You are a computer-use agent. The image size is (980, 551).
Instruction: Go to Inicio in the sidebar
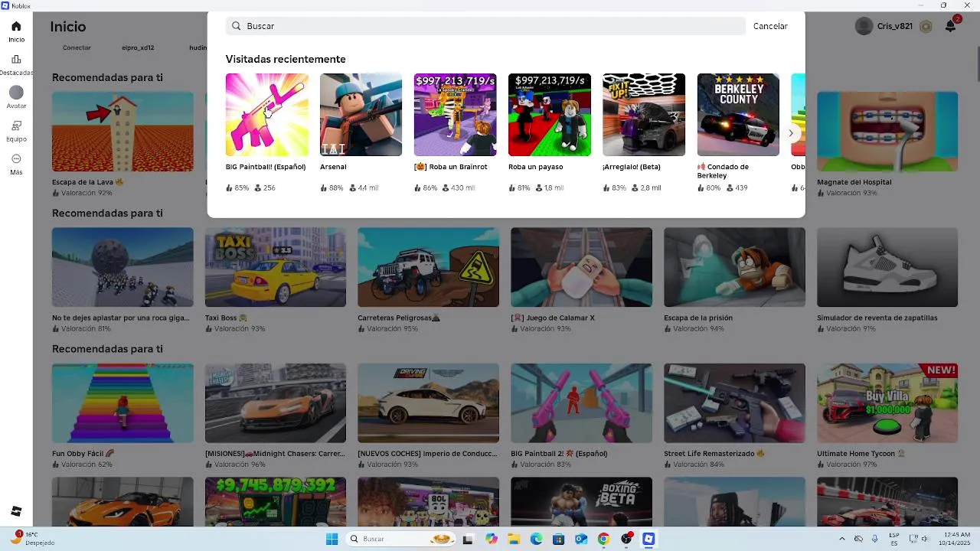point(16,31)
